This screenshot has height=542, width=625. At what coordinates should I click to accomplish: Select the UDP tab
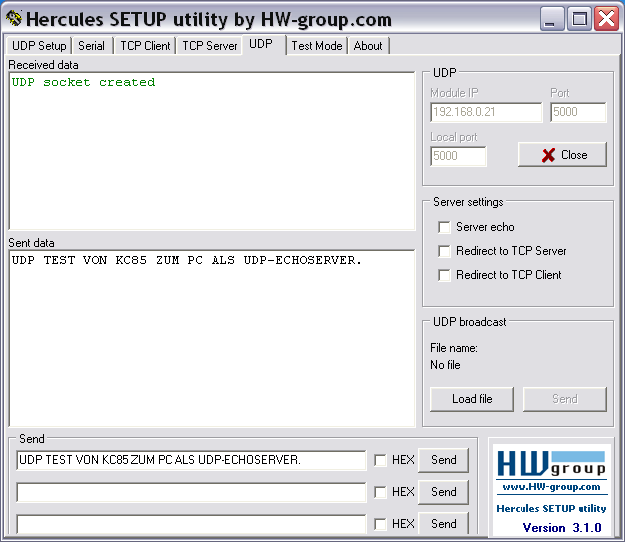tap(261, 44)
